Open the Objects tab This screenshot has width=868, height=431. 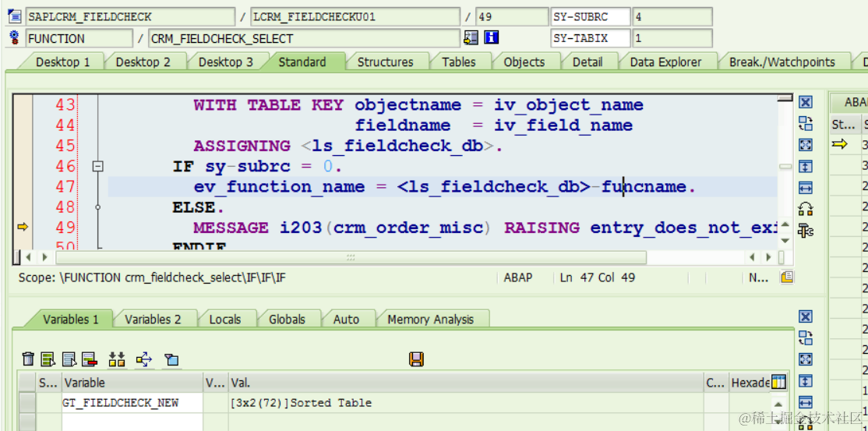(x=524, y=62)
